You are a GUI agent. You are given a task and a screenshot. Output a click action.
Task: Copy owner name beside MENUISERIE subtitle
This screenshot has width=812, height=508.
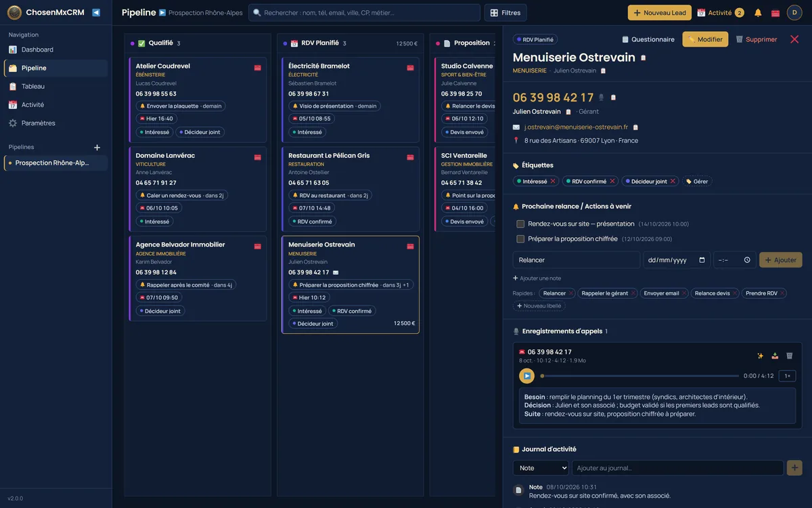603,70
